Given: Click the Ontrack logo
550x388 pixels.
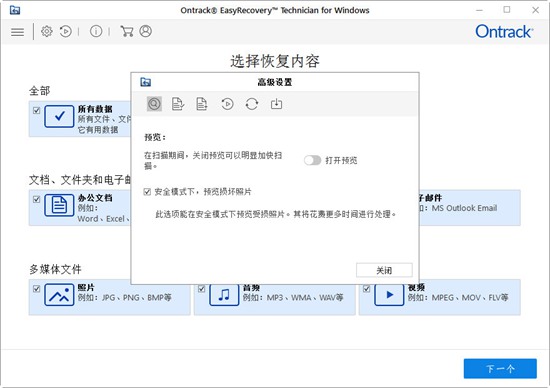Looking at the screenshot, I should [x=504, y=32].
